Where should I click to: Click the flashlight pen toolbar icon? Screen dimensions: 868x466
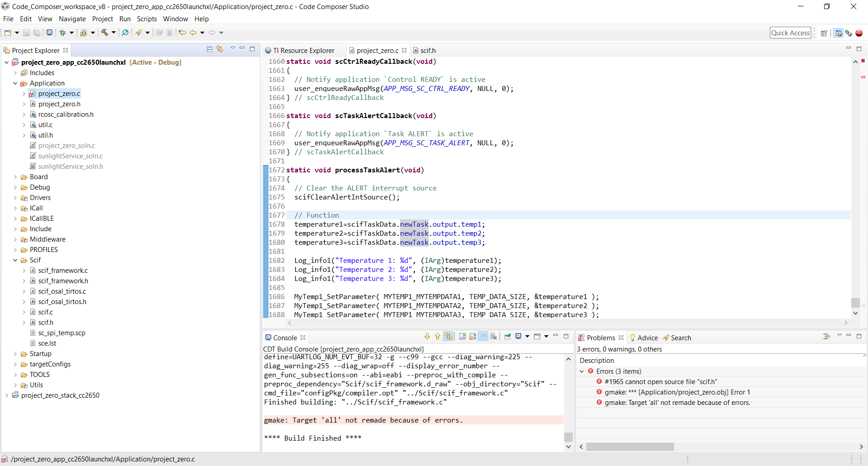pos(139,33)
